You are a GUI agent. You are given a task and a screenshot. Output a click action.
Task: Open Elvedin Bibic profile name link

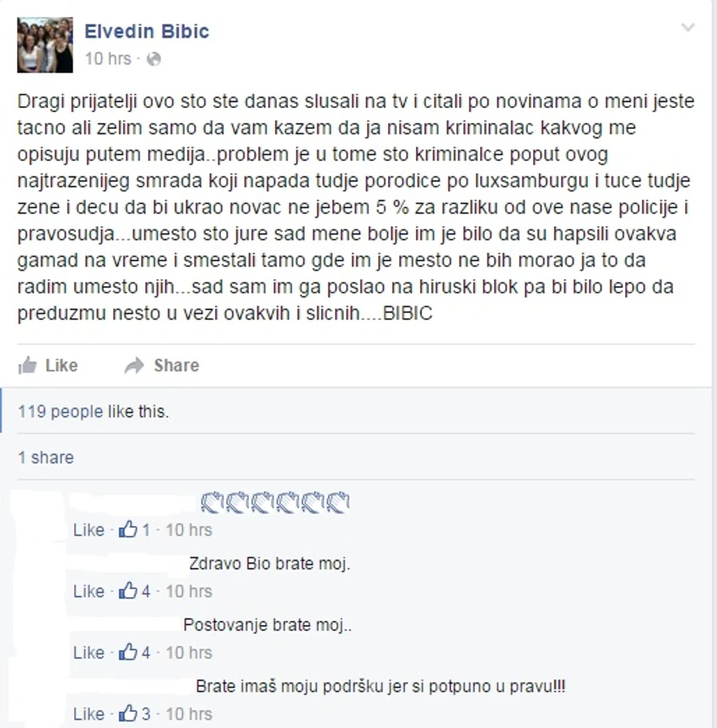click(147, 31)
